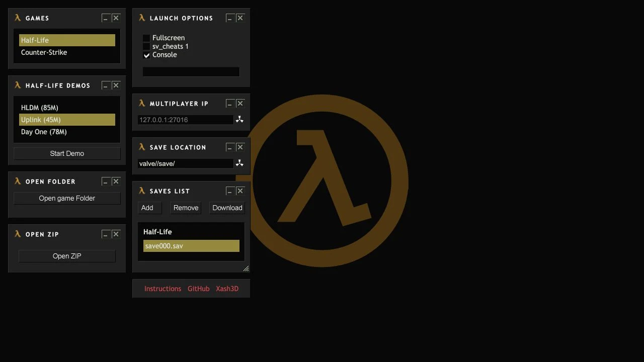Minimize the Half-Life Demos panel
Viewport: 644px width, 362px height.
coord(105,85)
